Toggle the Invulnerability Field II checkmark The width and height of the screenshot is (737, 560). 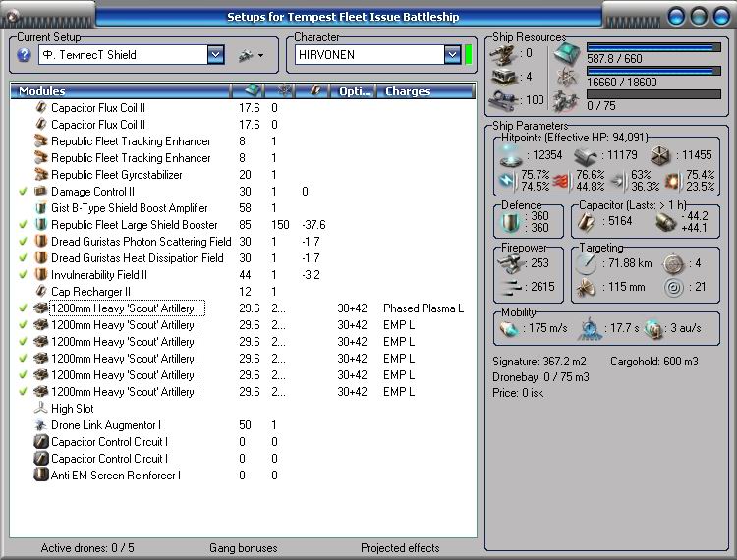23,275
